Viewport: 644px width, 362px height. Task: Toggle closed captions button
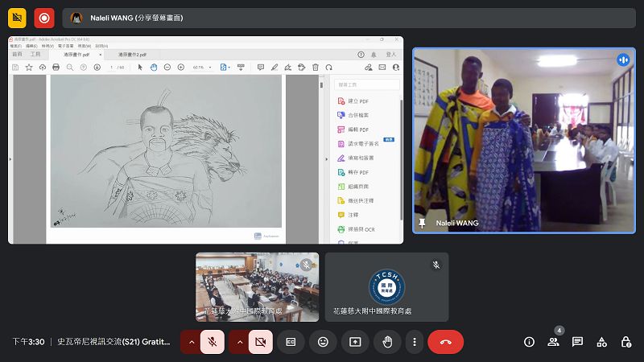(291, 342)
